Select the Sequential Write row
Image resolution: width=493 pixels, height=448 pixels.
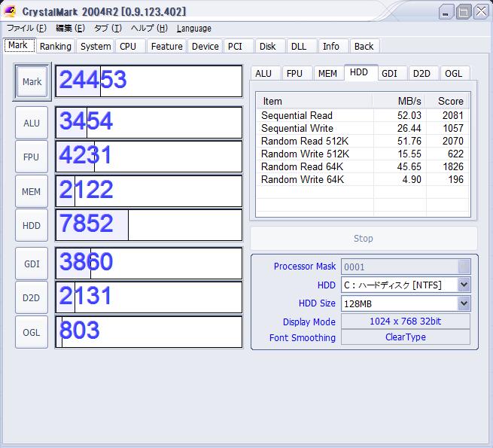click(363, 128)
